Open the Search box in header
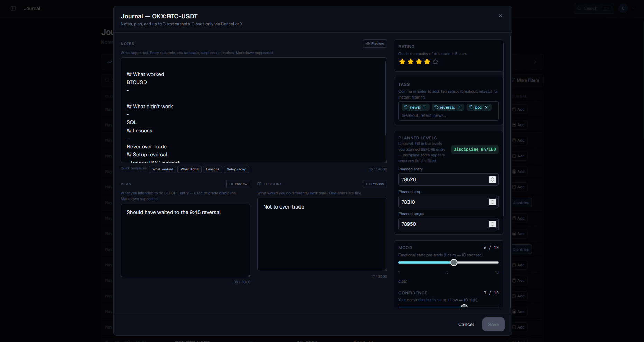The width and height of the screenshot is (644, 342). pyautogui.click(x=594, y=8)
